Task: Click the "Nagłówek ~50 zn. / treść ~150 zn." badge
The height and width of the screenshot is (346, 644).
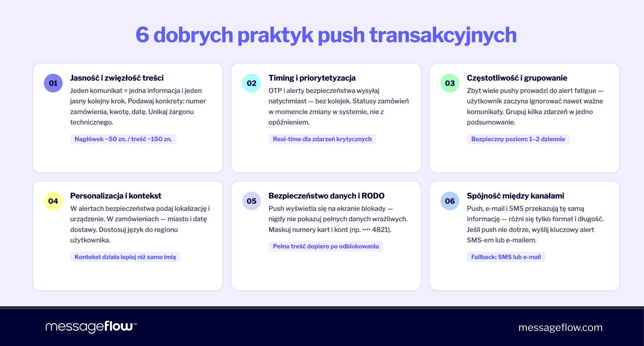Action: pos(123,139)
